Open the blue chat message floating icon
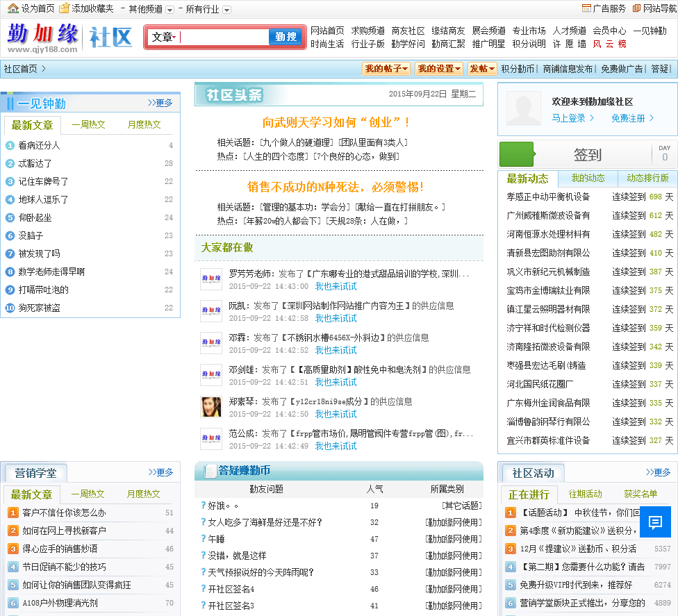 [x=655, y=522]
